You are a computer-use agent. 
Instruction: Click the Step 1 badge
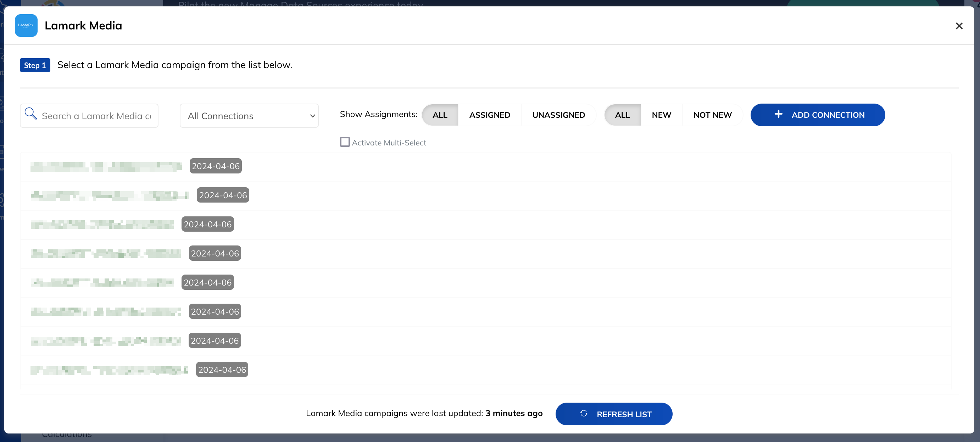coord(35,65)
